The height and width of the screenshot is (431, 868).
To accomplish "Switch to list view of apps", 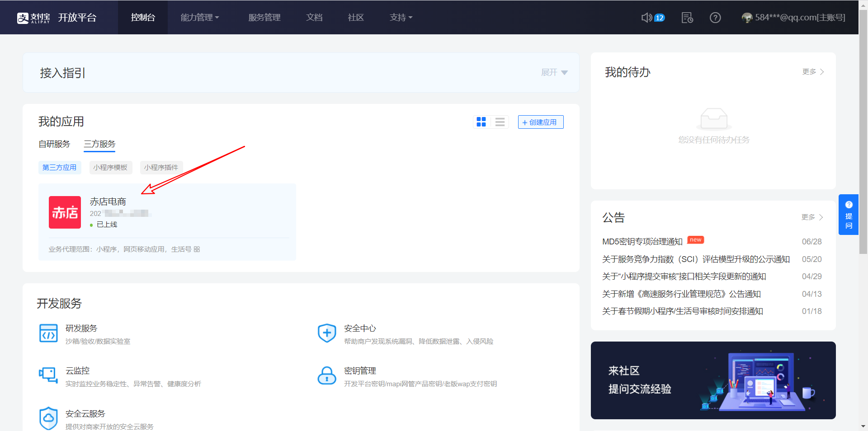I will pyautogui.click(x=500, y=122).
